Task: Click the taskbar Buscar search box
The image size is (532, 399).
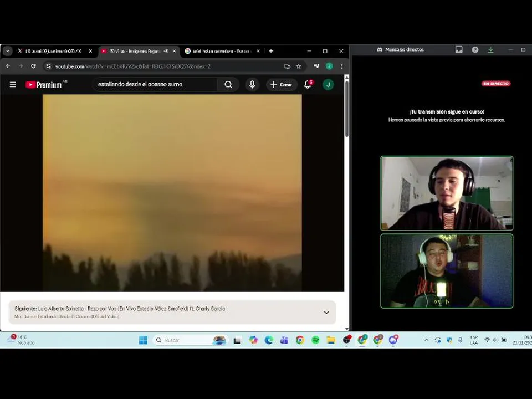Action: [191, 340]
